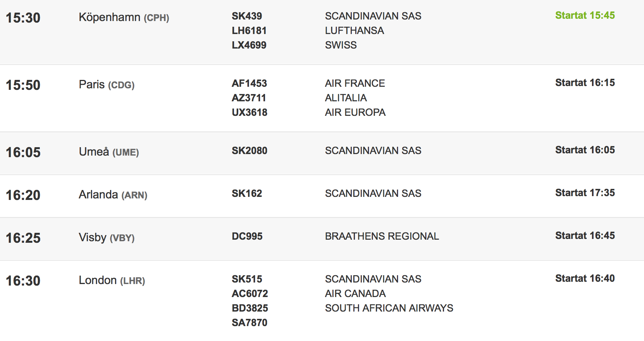Click the AIR EUROPA airline name
Image resolution: width=644 pixels, height=341 pixels.
click(355, 112)
